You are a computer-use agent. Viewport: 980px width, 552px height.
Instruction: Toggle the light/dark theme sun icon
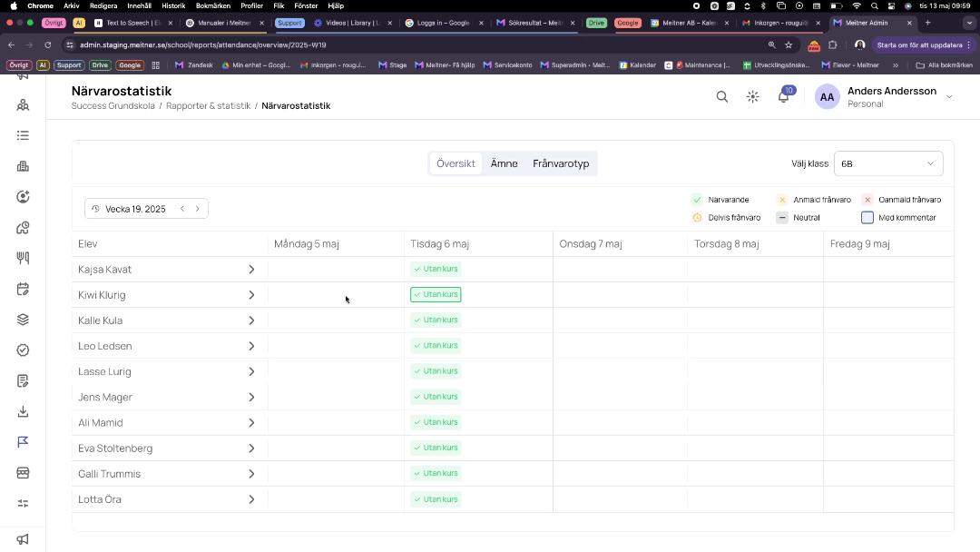752,97
